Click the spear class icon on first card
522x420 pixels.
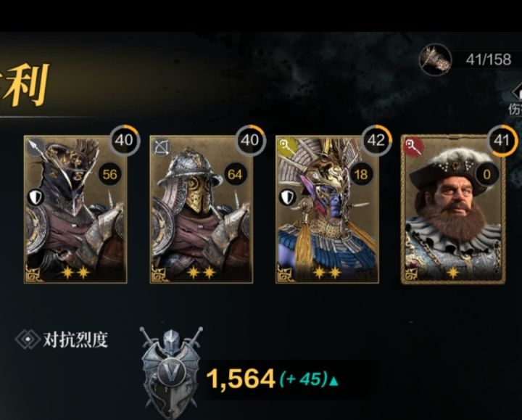tap(36, 147)
